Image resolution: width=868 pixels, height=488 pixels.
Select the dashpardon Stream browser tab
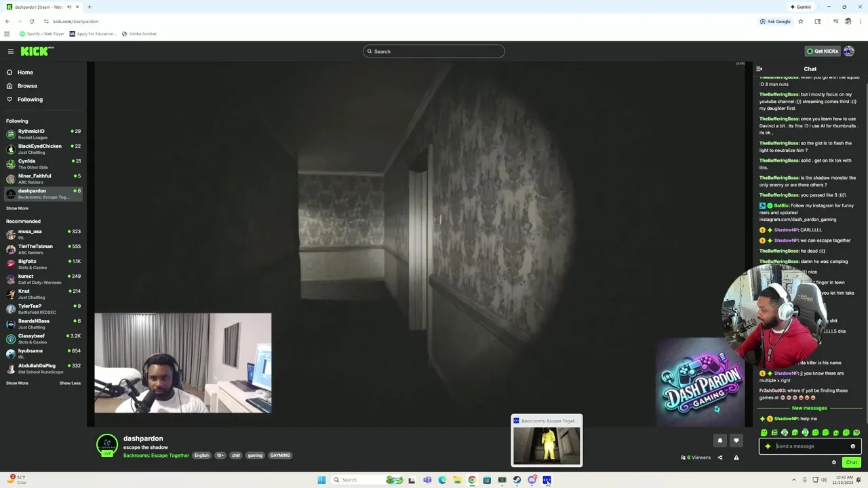(x=42, y=7)
